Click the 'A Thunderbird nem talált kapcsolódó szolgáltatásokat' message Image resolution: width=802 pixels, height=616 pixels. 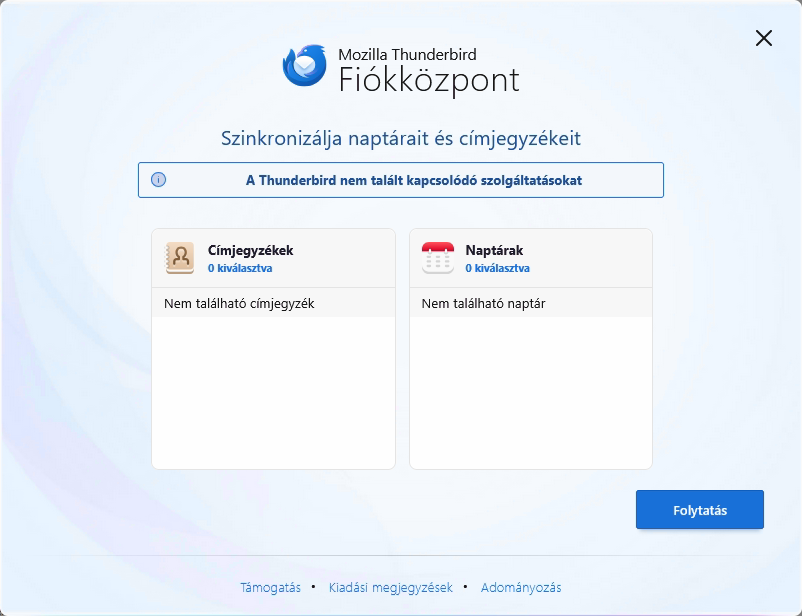click(414, 180)
